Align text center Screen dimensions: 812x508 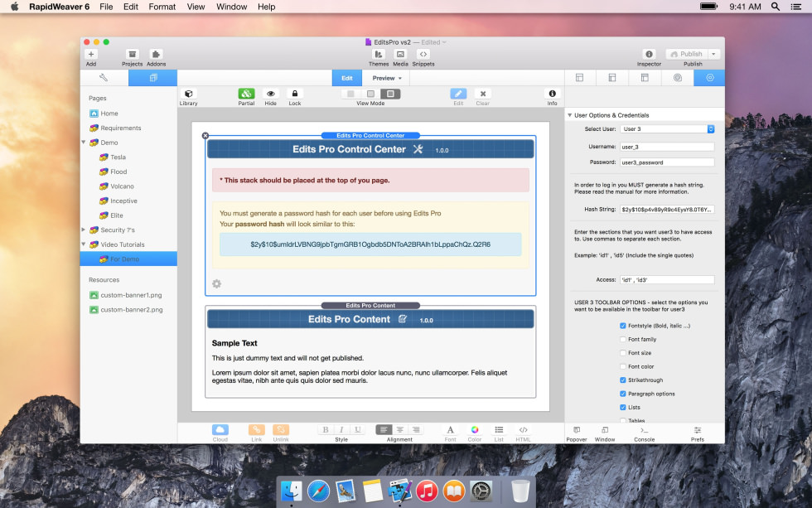tap(399, 430)
